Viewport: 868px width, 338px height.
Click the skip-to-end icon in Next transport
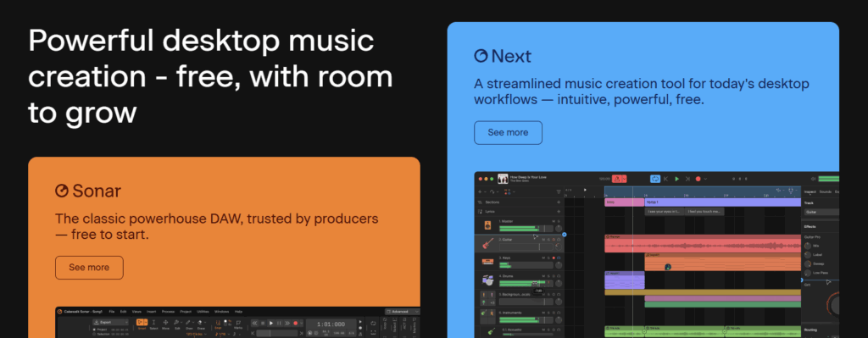[x=687, y=179]
